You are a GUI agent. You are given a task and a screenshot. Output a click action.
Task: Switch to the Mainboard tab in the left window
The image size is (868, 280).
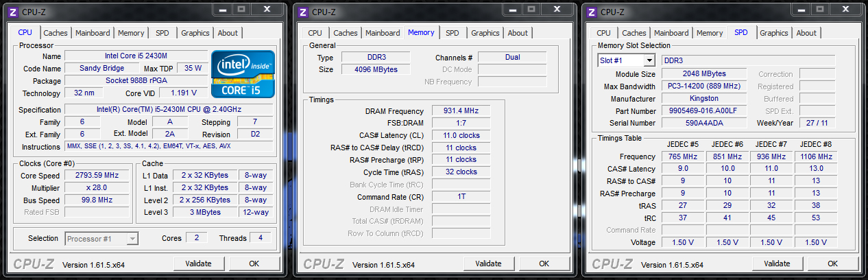pos(93,33)
